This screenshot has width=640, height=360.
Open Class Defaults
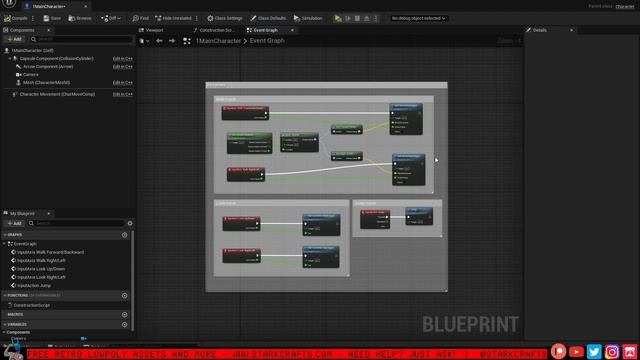[268, 18]
